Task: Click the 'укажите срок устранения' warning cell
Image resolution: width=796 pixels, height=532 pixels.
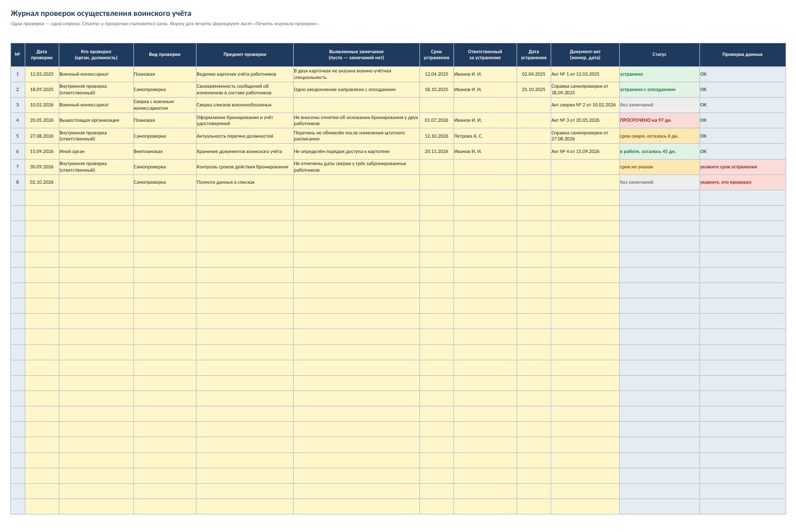Action: point(742,167)
